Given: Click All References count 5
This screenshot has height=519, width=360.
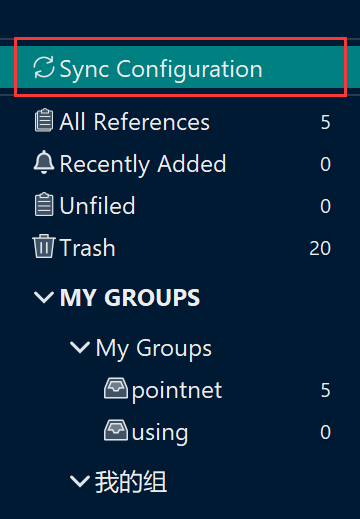Looking at the screenshot, I should pos(326,122).
